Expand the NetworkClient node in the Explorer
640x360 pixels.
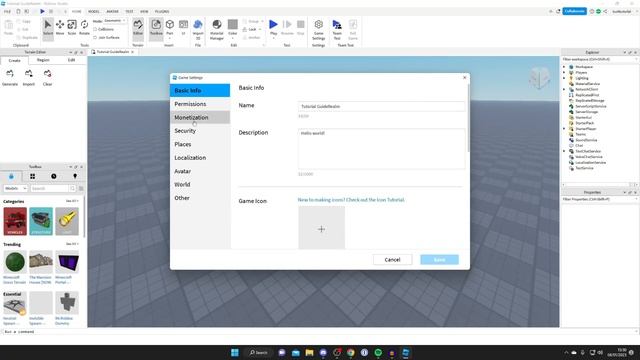point(564,89)
